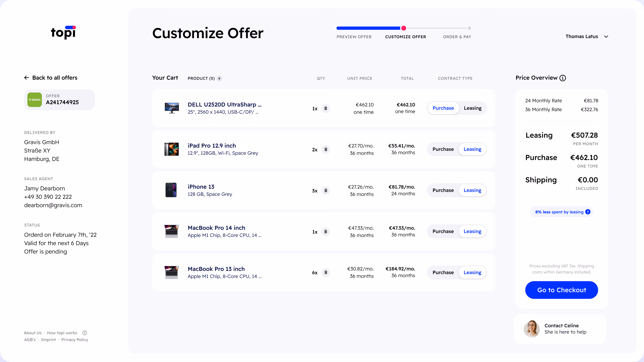Click Celine's profile photo

tap(532, 329)
